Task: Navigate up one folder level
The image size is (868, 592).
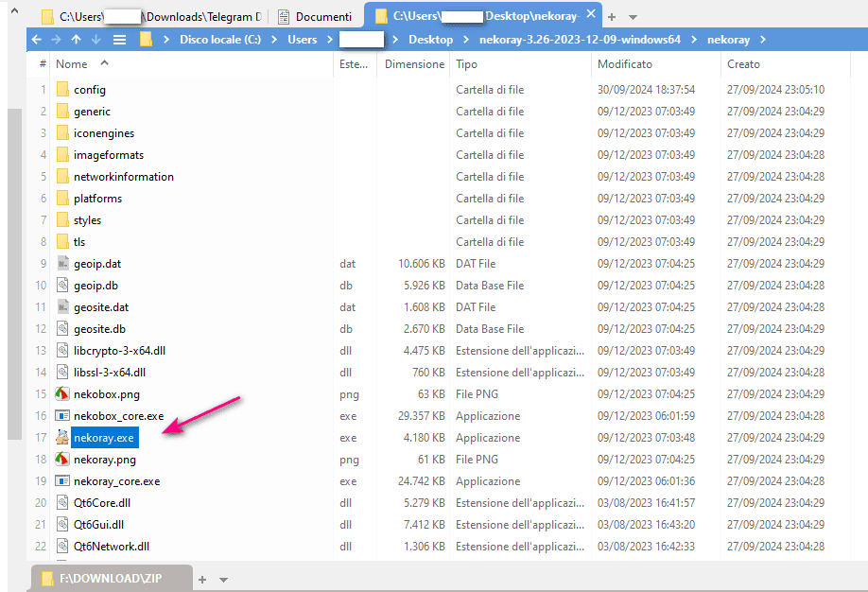Action: [x=76, y=40]
